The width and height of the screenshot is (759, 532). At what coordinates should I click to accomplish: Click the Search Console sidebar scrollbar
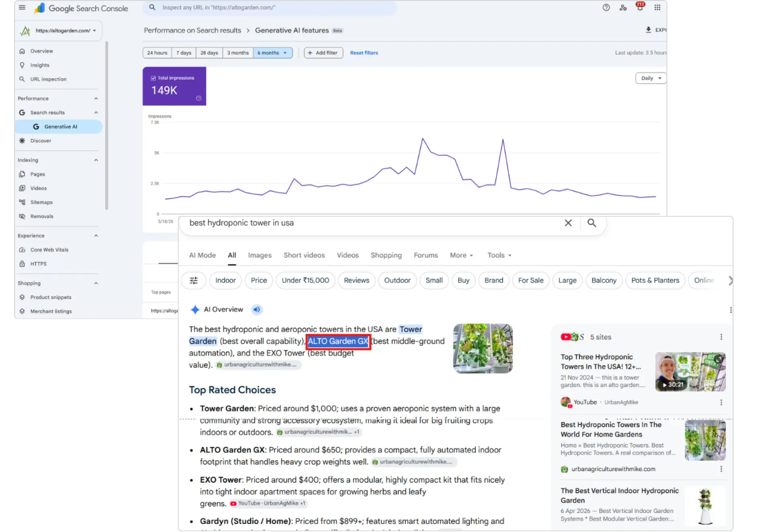click(107, 125)
